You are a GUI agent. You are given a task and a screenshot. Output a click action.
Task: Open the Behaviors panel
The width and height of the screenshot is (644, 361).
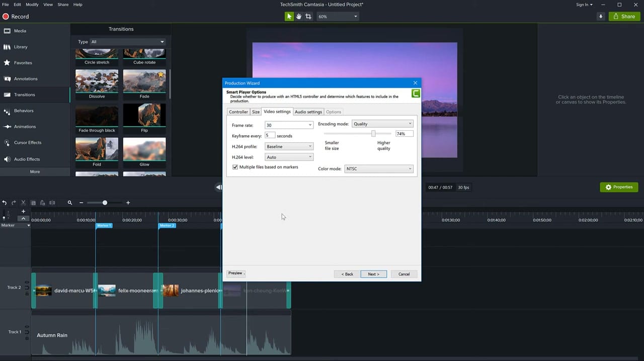[24, 111]
